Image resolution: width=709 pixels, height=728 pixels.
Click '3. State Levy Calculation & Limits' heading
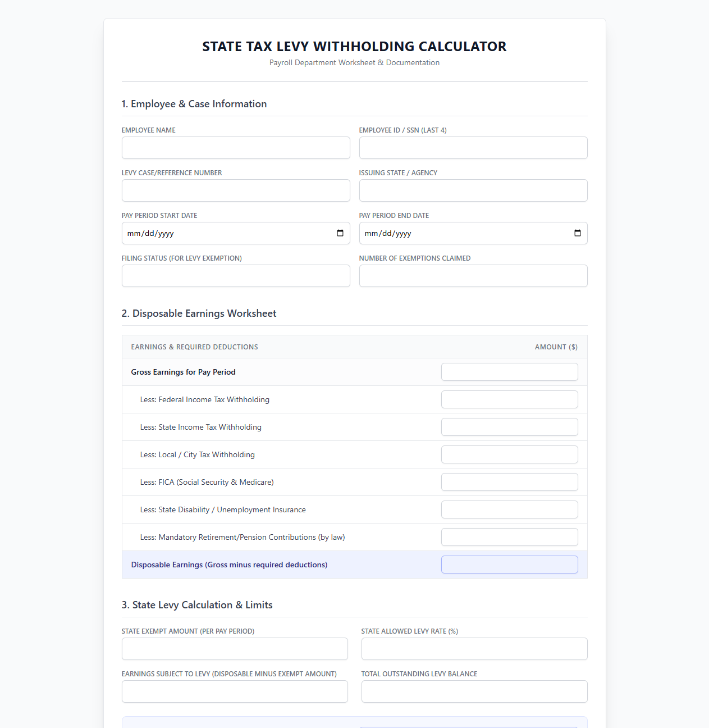click(x=197, y=605)
